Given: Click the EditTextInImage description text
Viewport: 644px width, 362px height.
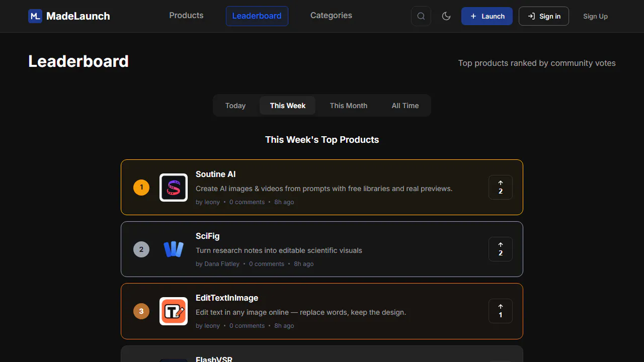Looking at the screenshot, I should point(301,312).
